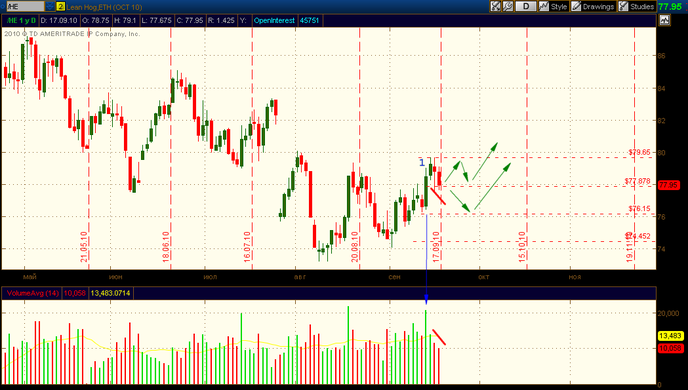Select the blue number 1 annotation
This screenshot has width=688, height=390.
pos(422,163)
